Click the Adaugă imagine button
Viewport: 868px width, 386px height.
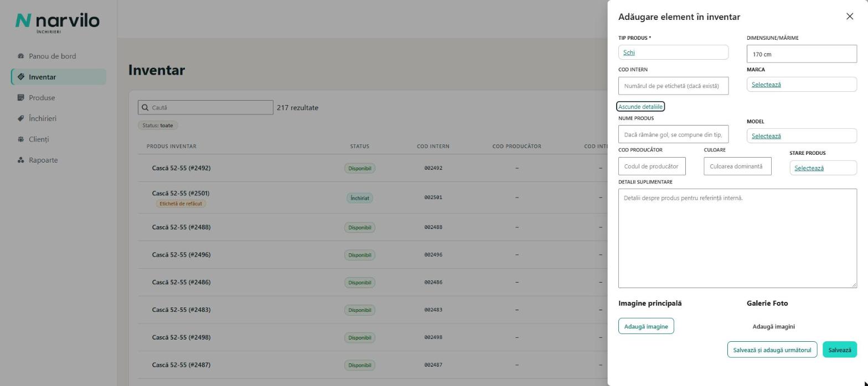point(646,326)
